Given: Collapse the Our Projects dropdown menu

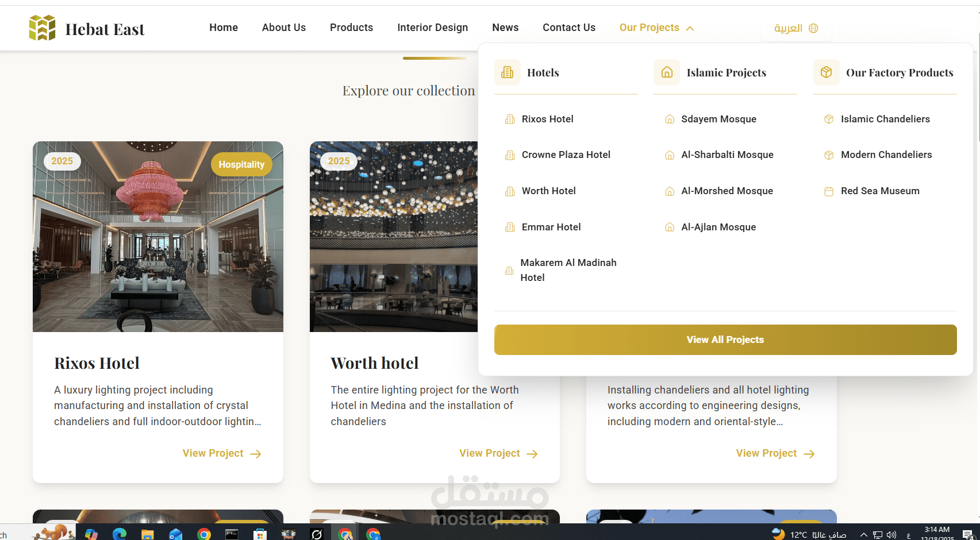Looking at the screenshot, I should coord(657,28).
